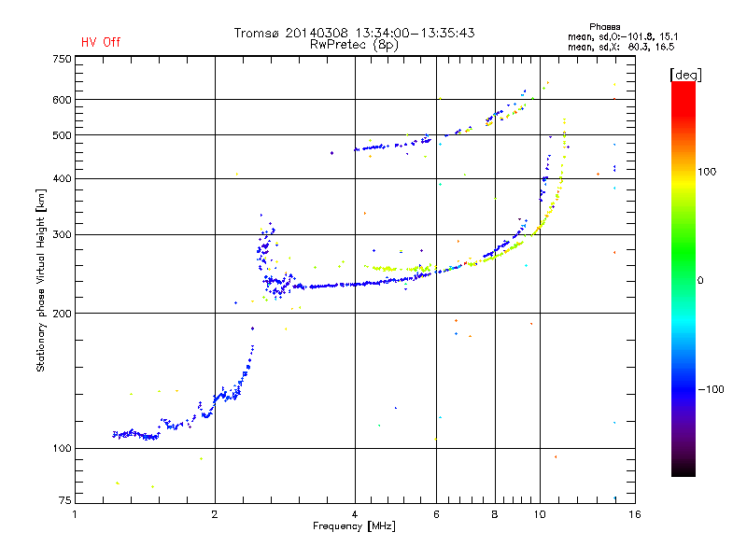Click the y-axis tick label '300'
This screenshot has width=747, height=560.
(62, 234)
